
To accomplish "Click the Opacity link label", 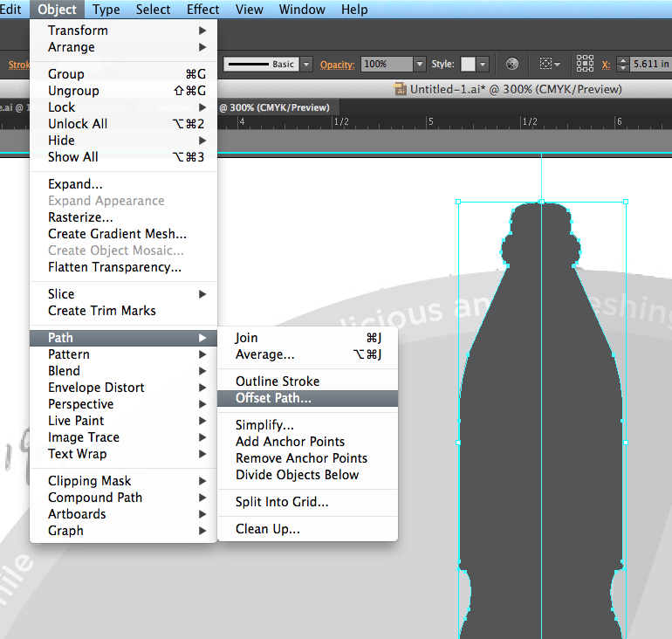I will 337,65.
